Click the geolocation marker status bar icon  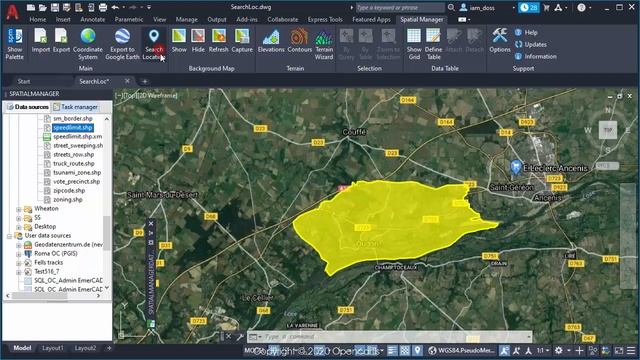pos(417,350)
